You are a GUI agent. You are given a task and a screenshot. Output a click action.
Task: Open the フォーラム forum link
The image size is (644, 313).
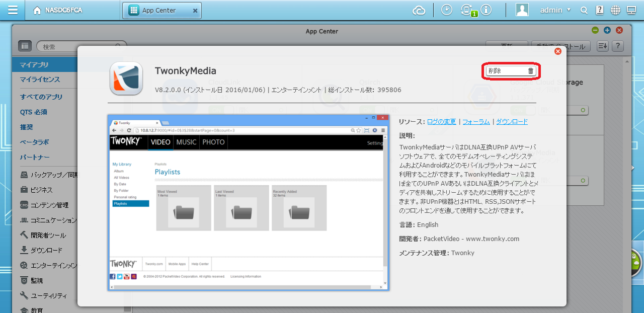point(476,121)
